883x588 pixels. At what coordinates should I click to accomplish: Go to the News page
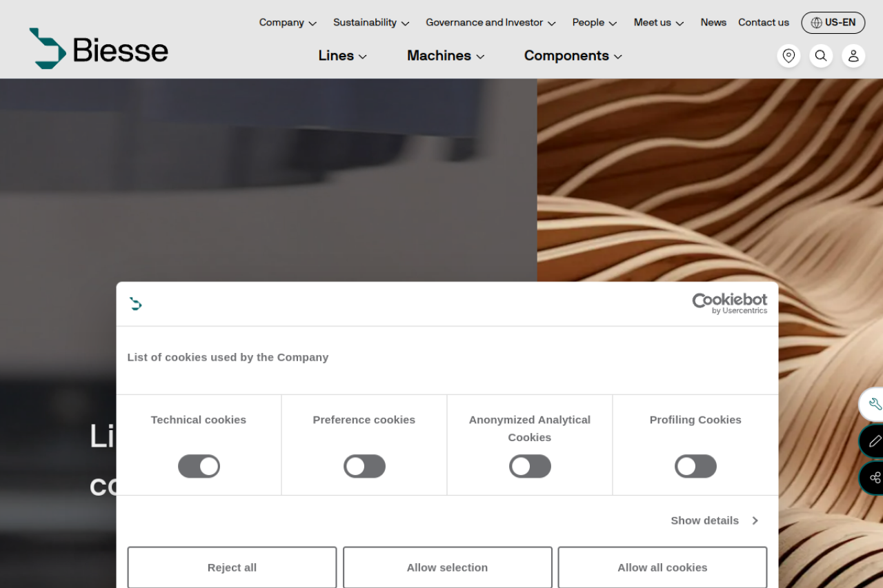[x=713, y=23]
